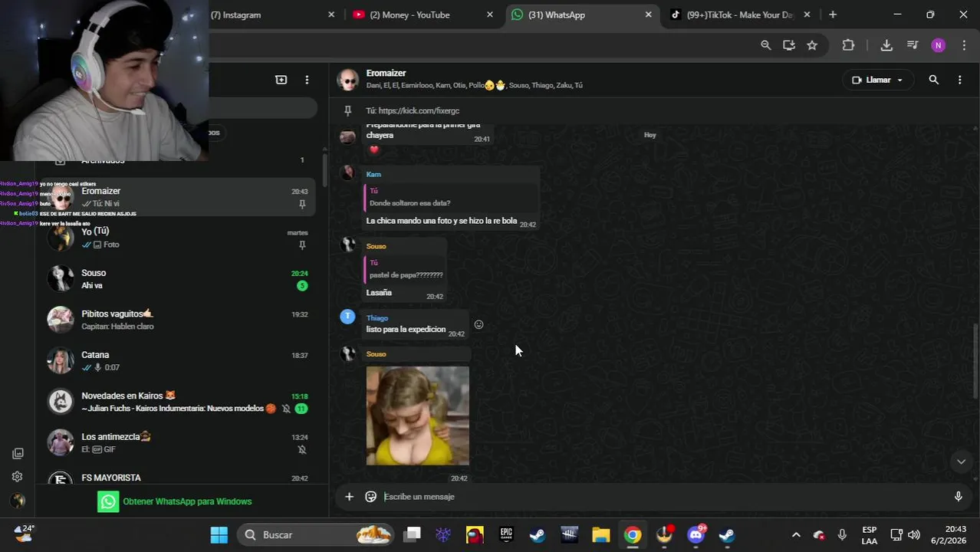The height and width of the screenshot is (552, 980).
Task: Open Chrome extensions puzzle icon
Action: [848, 45]
